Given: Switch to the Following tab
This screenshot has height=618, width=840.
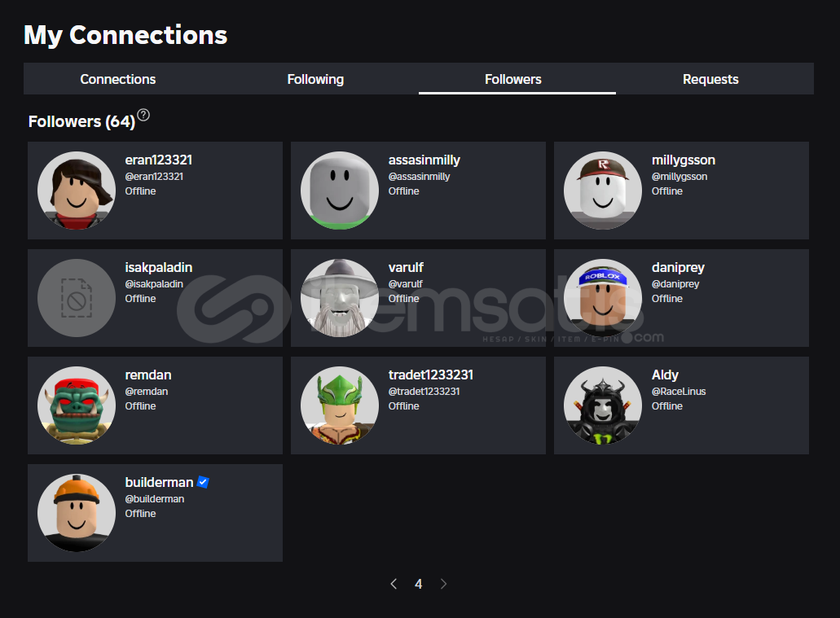Looking at the screenshot, I should pos(315,79).
